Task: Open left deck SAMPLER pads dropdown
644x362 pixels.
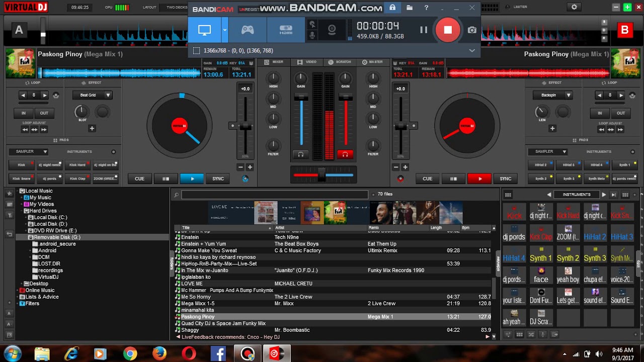Action: point(28,151)
